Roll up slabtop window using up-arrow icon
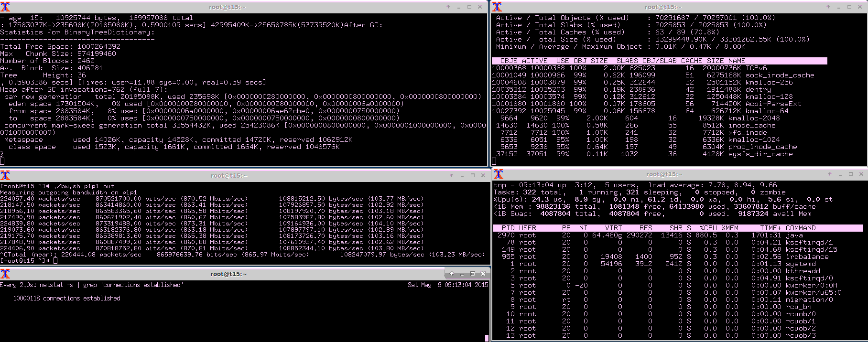This screenshot has width=868, height=342. pos(828,7)
